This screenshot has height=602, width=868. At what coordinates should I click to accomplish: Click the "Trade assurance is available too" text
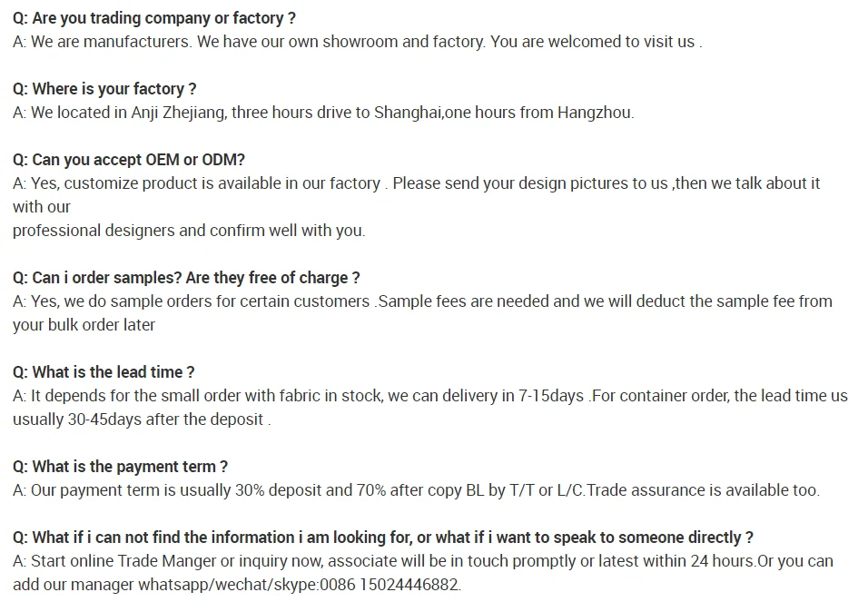pyautogui.click(x=702, y=490)
